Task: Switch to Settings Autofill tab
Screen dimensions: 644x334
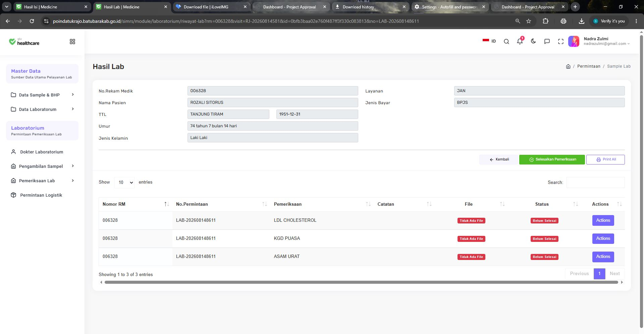Action: click(x=450, y=7)
